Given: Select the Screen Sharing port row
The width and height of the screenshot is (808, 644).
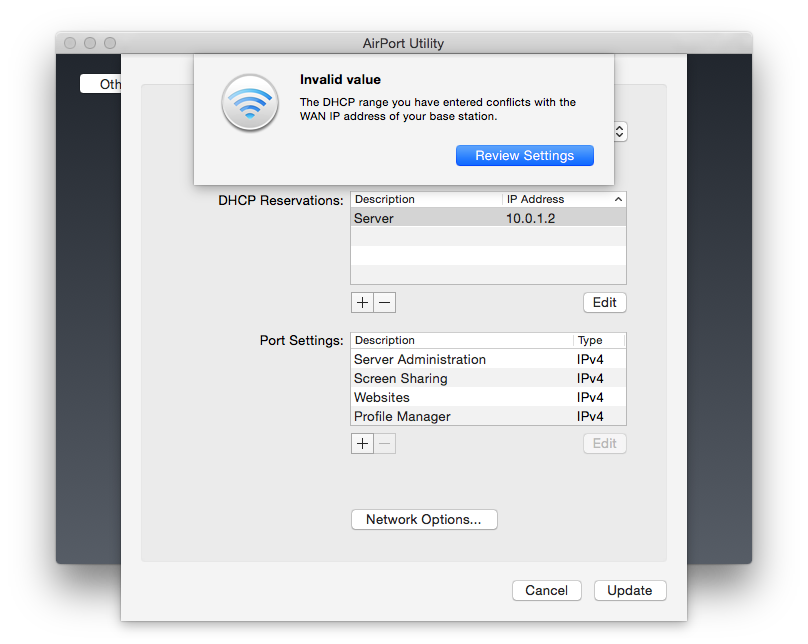Looking at the screenshot, I should pyautogui.click(x=489, y=378).
